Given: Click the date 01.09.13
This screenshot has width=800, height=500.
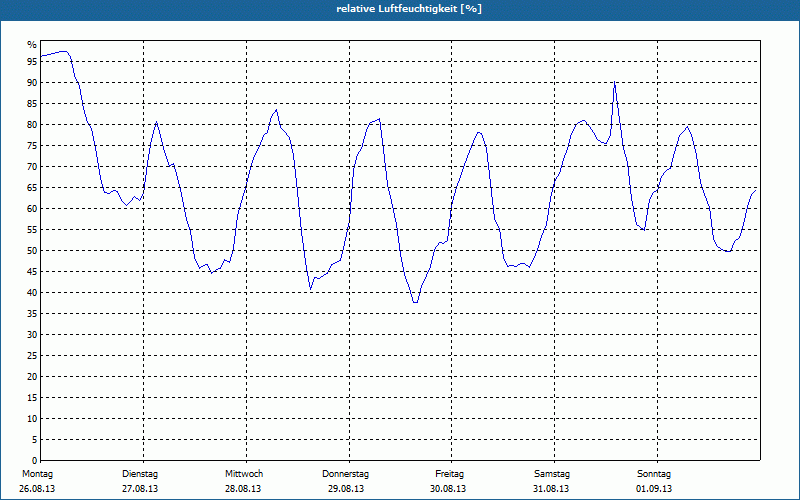Looking at the screenshot, I should (x=654, y=489).
